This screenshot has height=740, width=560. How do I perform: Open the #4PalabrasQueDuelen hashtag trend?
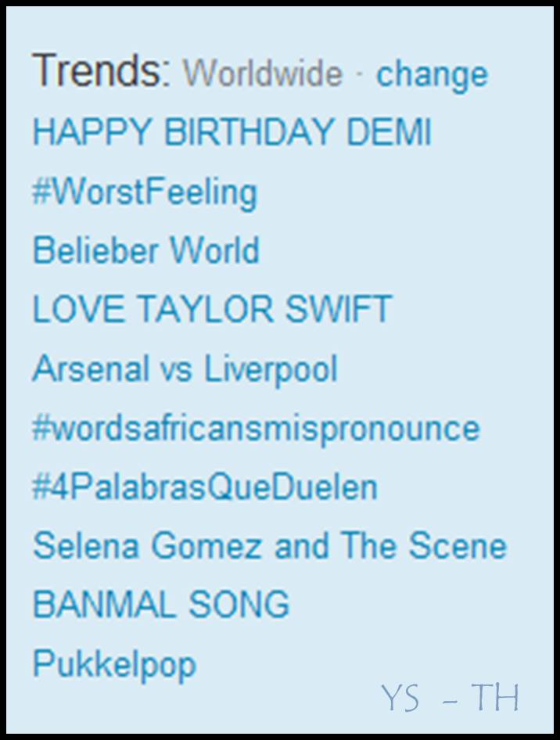[x=205, y=487]
